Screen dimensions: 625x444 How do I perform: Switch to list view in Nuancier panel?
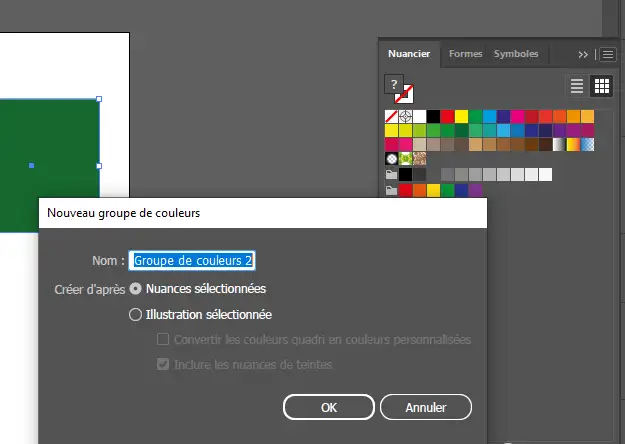click(577, 86)
